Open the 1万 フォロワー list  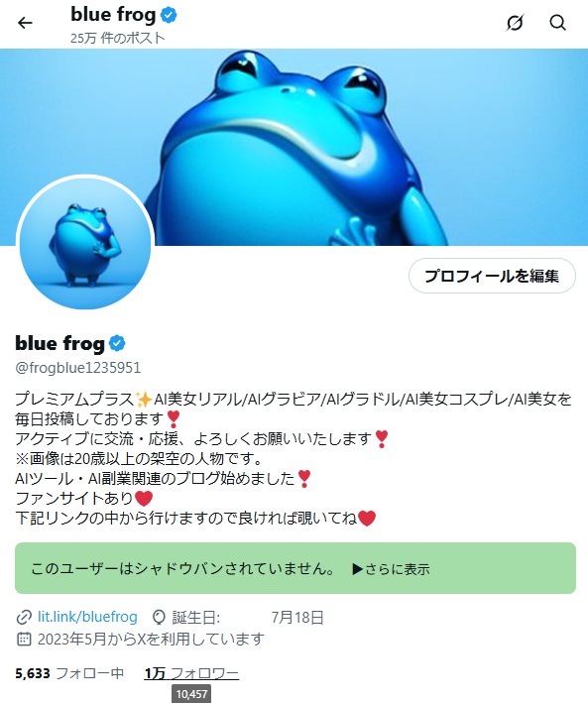pyautogui.click(x=191, y=673)
